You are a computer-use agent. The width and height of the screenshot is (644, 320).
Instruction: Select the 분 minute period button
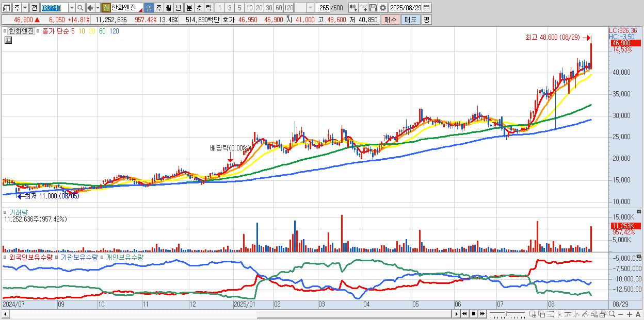189,8
